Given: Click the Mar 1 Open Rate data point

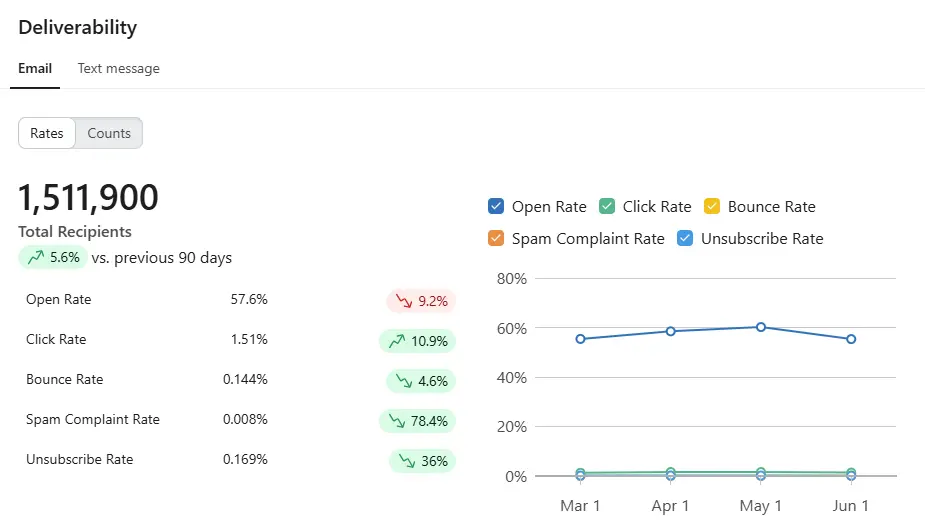Looking at the screenshot, I should tap(580, 339).
